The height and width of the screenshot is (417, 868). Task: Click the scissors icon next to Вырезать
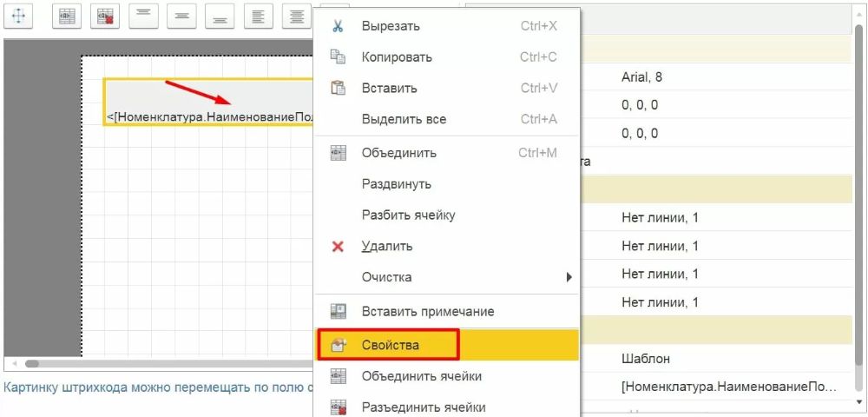pyautogui.click(x=338, y=26)
